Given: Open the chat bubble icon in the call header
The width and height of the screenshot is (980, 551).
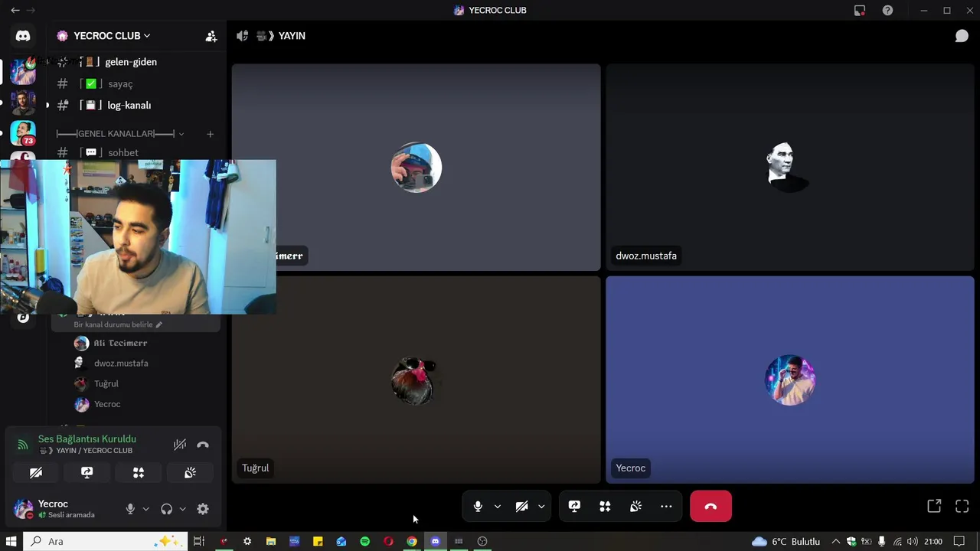Looking at the screenshot, I should [962, 36].
